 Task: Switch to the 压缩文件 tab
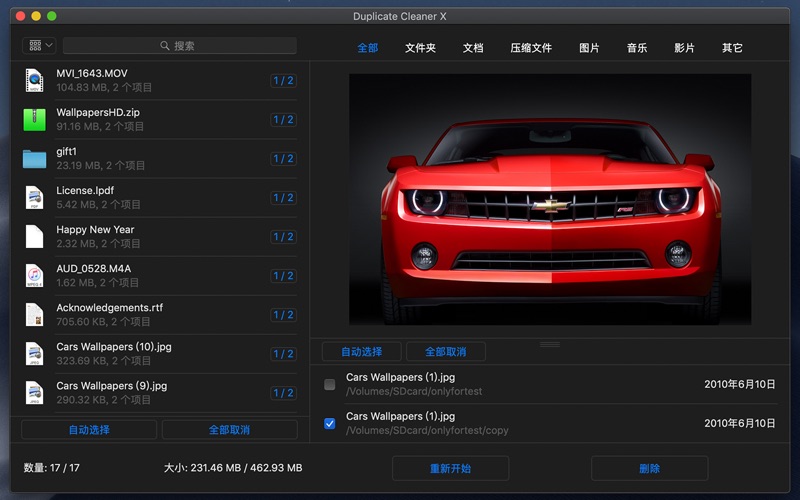click(x=531, y=48)
